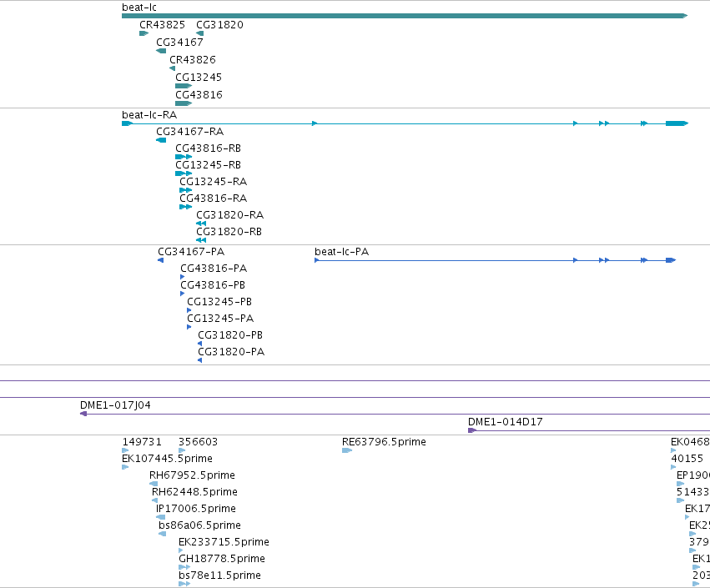Select the CG31820-RB transcript glyph

pyautogui.click(x=201, y=240)
